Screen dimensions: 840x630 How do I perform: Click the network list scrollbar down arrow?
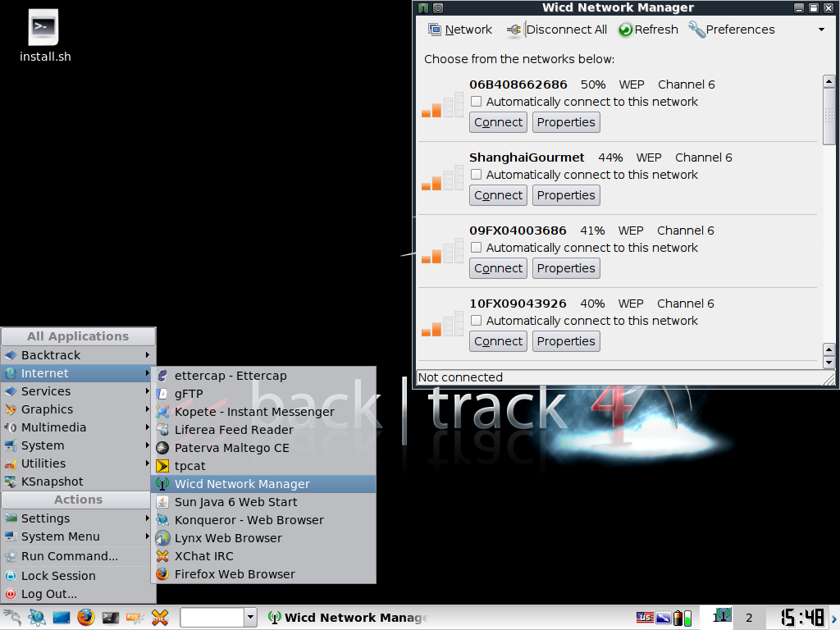(829, 363)
